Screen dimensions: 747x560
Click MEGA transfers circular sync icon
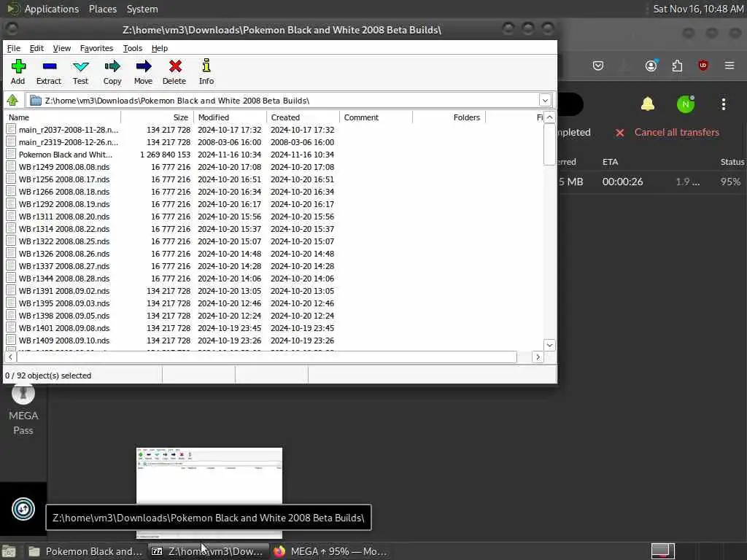coord(23,509)
